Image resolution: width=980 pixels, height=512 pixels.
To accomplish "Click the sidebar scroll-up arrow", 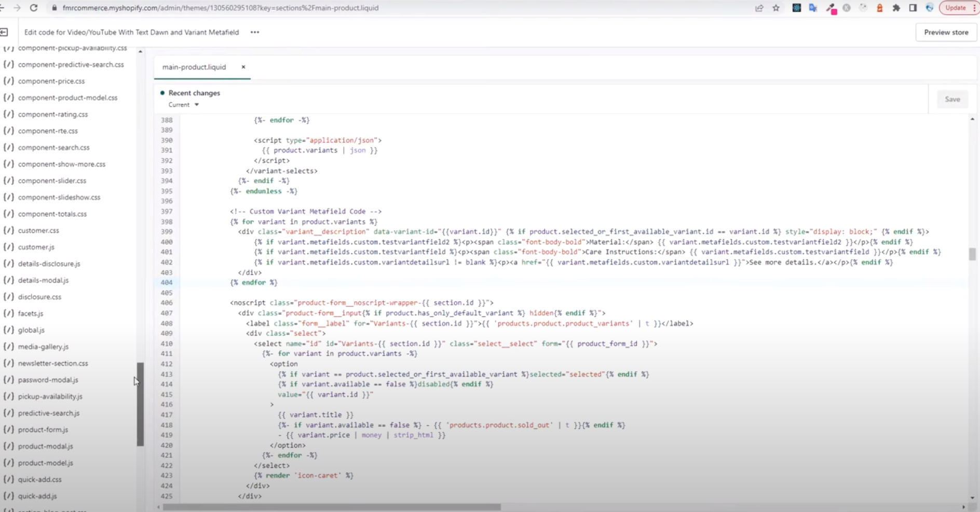I will click(140, 51).
